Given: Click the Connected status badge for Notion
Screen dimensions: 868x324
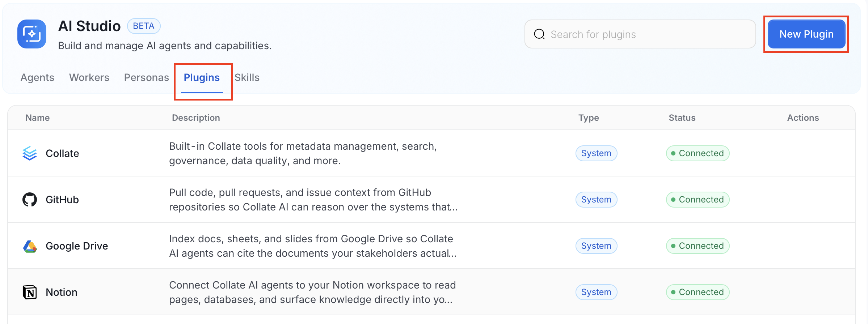Looking at the screenshot, I should click(x=698, y=292).
